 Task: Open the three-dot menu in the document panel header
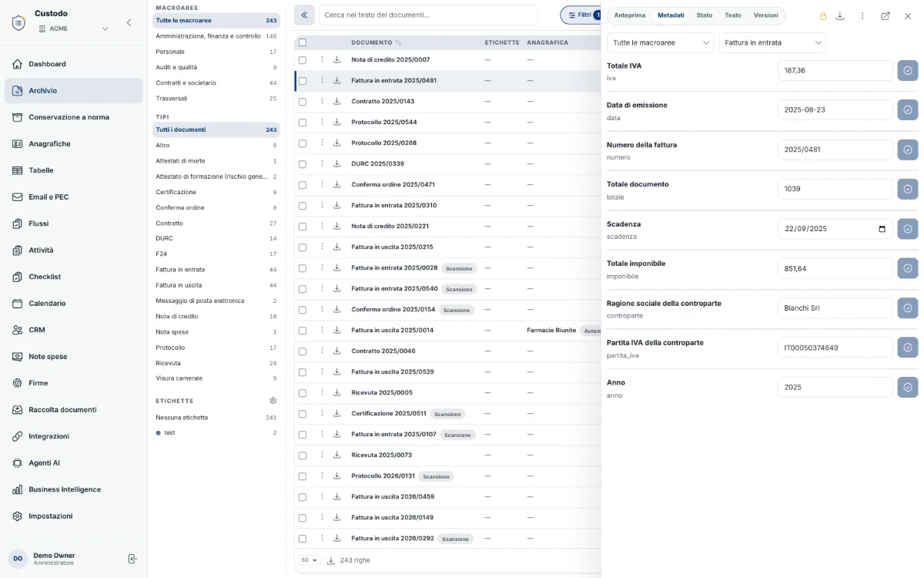tap(862, 15)
